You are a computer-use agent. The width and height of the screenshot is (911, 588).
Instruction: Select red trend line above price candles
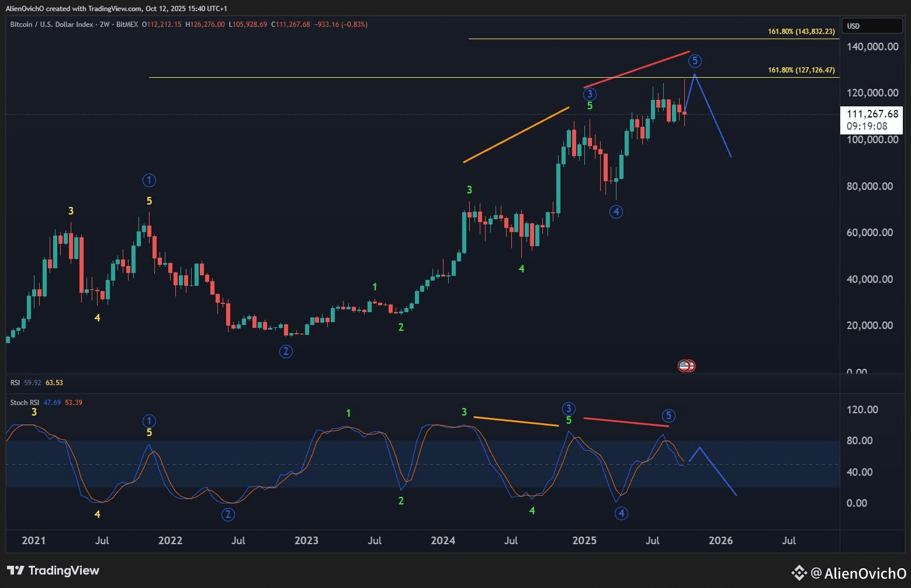pyautogui.click(x=637, y=70)
